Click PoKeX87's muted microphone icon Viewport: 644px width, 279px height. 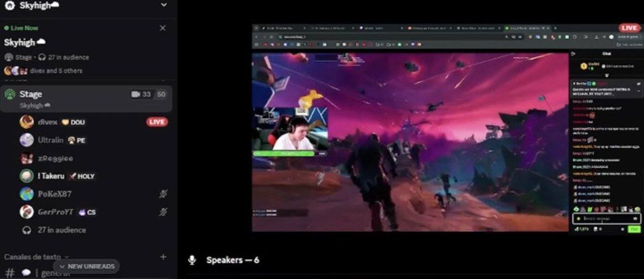tap(163, 194)
